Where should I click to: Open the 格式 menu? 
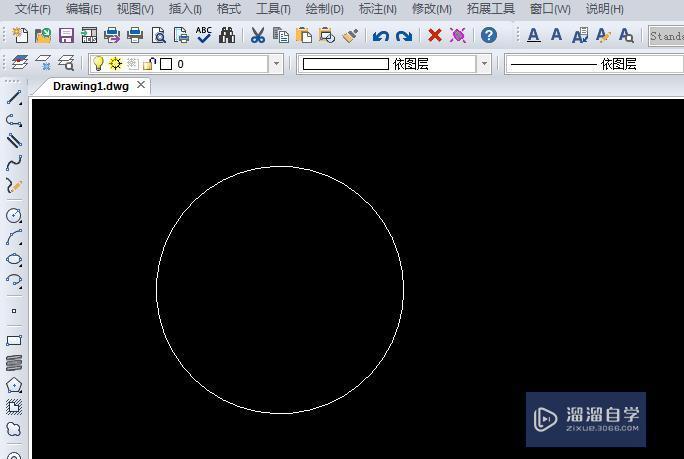(x=229, y=9)
